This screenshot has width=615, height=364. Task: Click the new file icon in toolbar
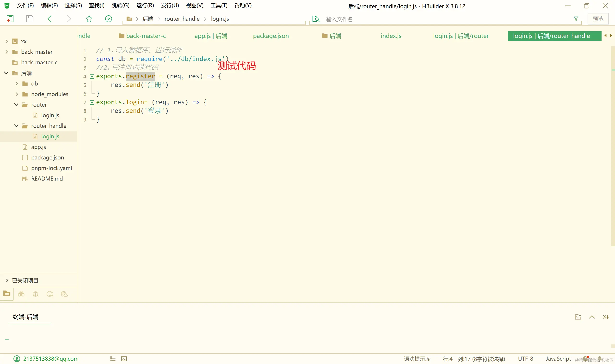[10, 18]
